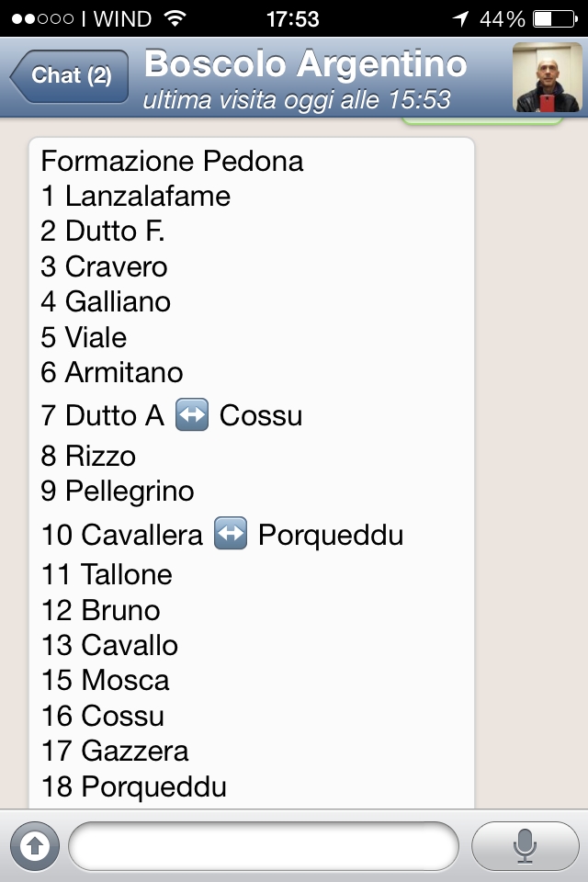
Task: Tap the location services arrow icon
Action: click(x=461, y=19)
